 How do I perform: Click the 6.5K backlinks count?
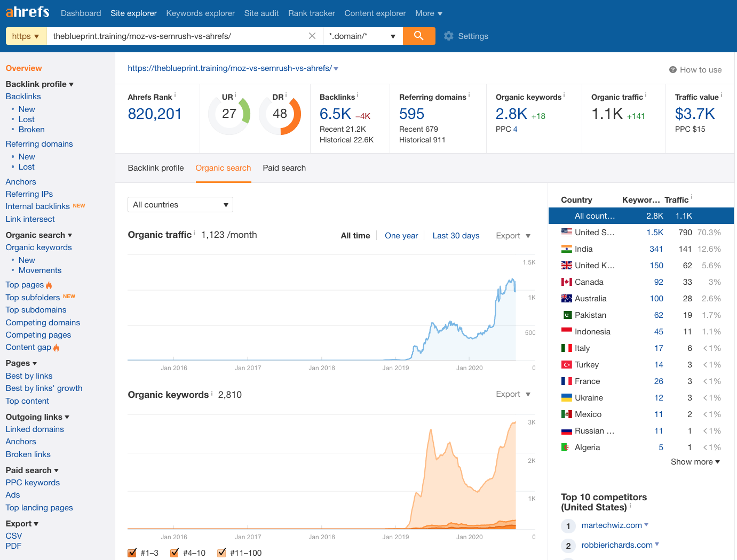coord(335,114)
